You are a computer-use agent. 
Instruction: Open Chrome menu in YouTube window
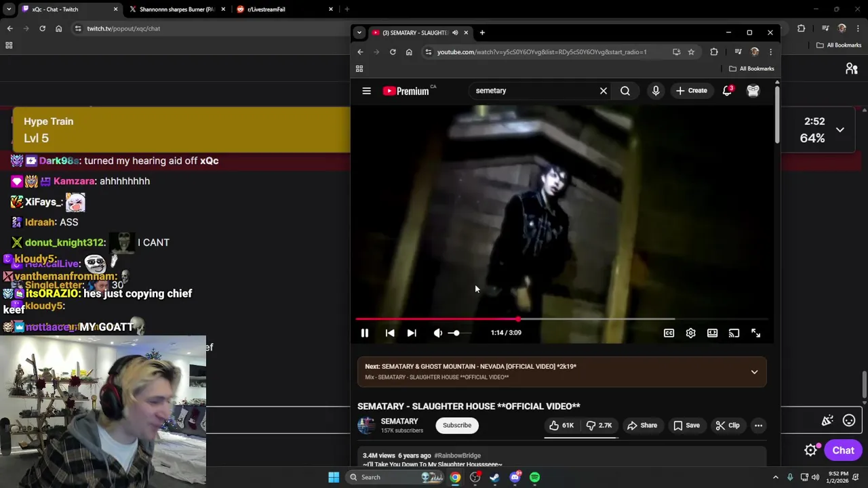770,52
